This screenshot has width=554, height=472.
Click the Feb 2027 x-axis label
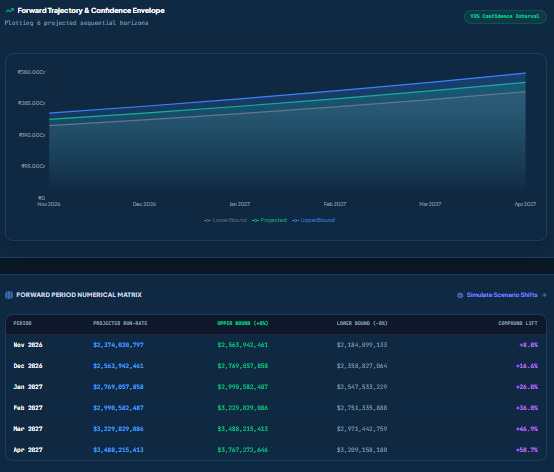pos(335,204)
